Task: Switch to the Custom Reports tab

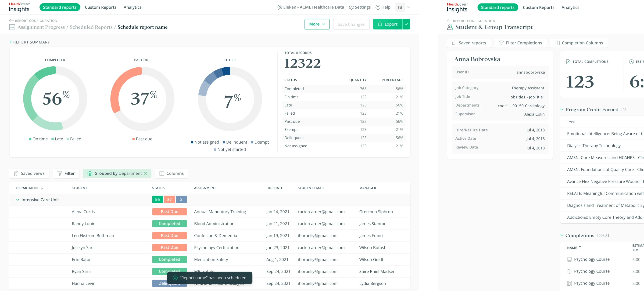Action: coord(100,7)
